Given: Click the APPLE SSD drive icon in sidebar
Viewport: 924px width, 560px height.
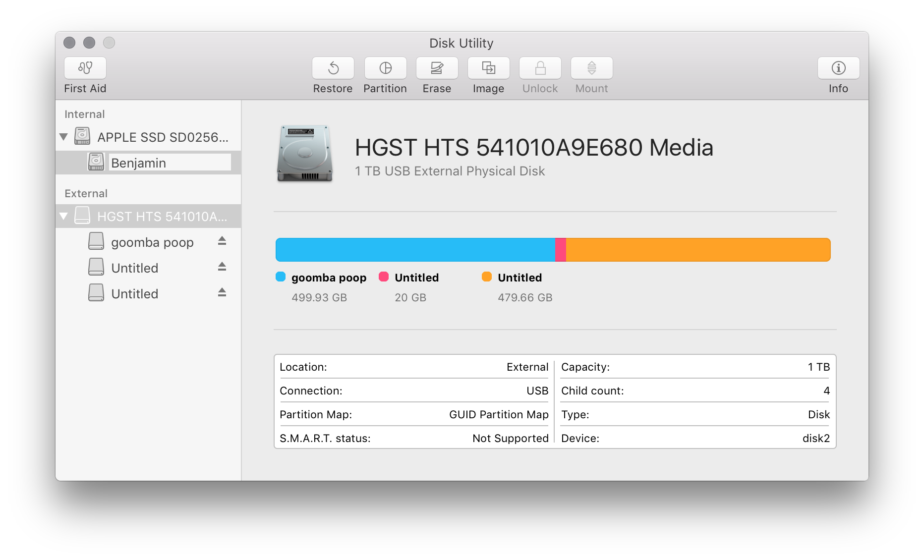Looking at the screenshot, I should tap(82, 136).
